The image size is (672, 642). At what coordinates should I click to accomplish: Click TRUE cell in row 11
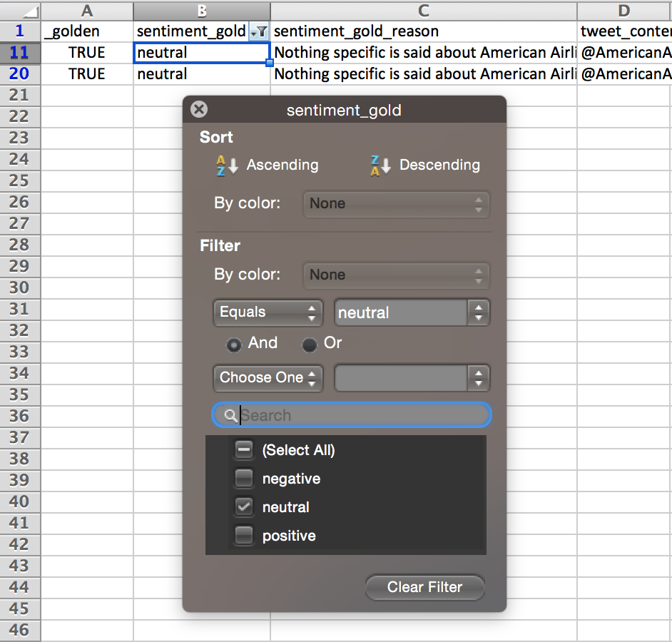[x=87, y=53]
